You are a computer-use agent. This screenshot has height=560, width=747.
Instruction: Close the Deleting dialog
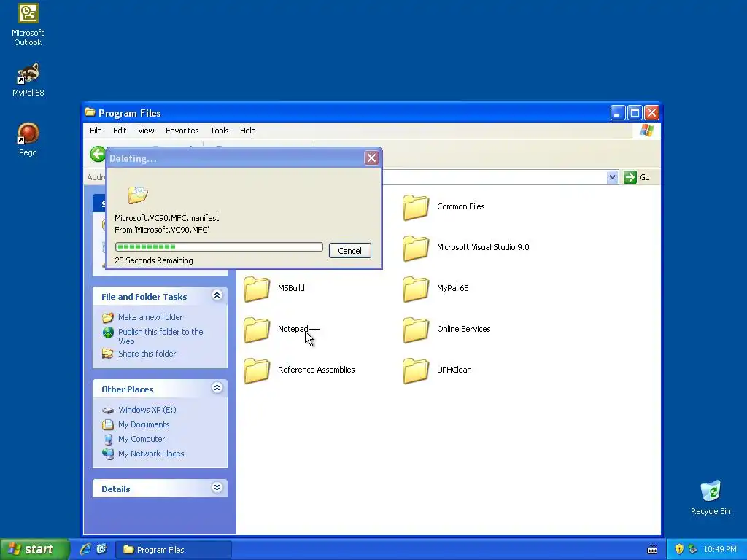coord(371,158)
